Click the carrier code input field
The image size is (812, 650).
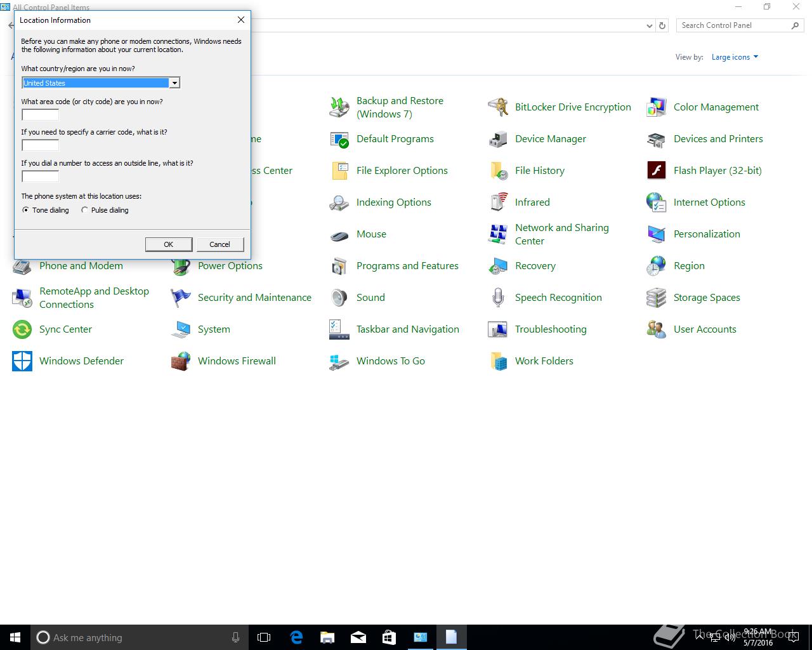[x=40, y=145]
